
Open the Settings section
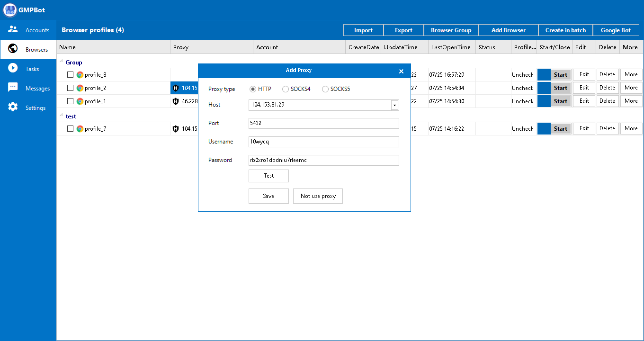coord(28,108)
